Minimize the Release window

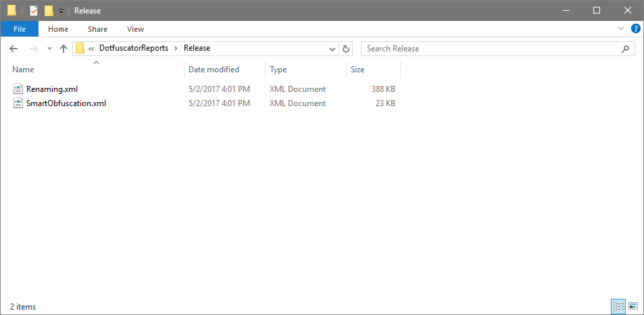(566, 10)
